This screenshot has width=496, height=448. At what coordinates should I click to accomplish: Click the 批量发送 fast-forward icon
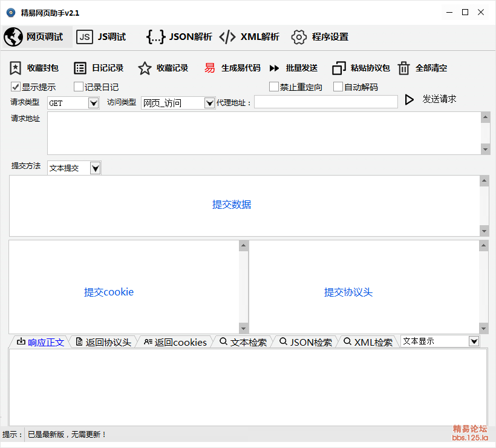[274, 68]
